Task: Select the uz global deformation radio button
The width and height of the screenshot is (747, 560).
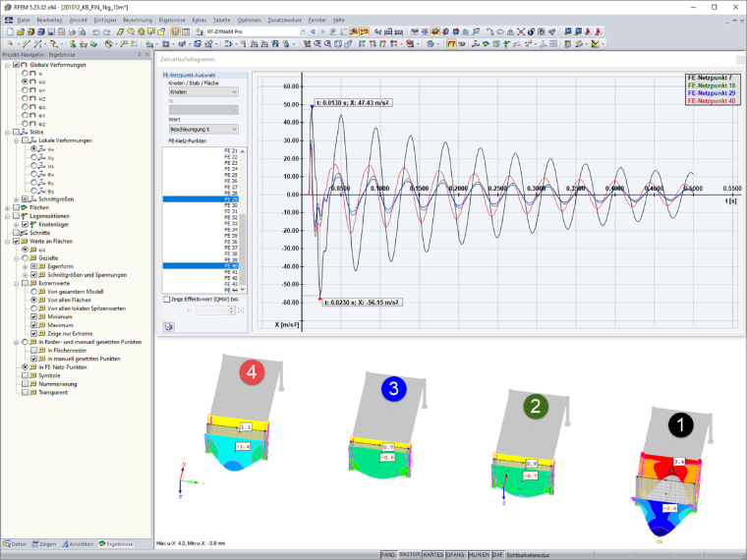Action: (26, 98)
